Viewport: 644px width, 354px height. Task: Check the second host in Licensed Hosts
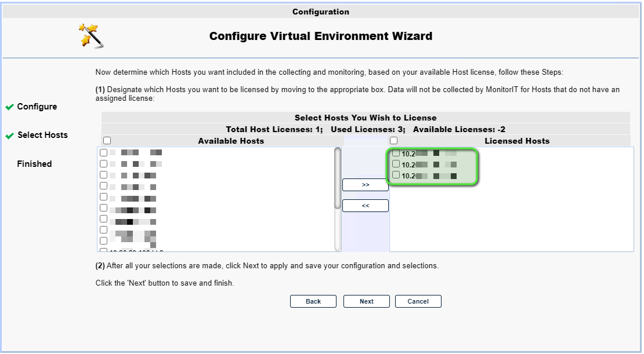click(396, 164)
